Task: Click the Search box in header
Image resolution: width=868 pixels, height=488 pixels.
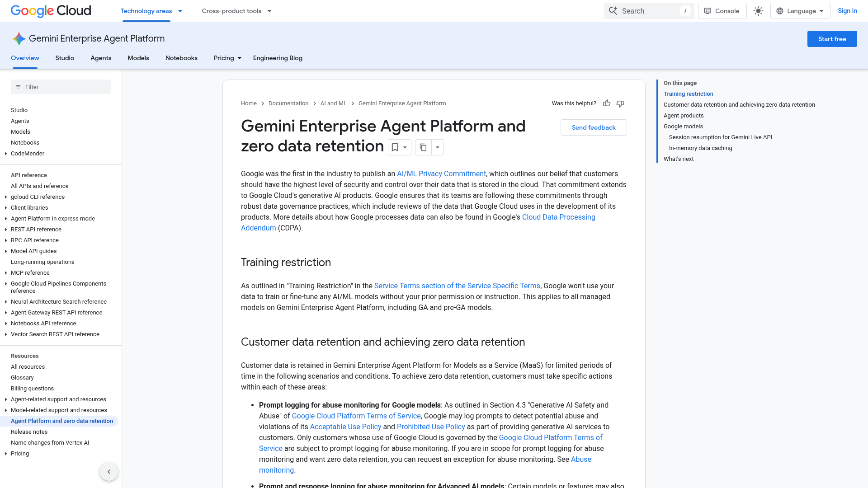Action: (649, 11)
